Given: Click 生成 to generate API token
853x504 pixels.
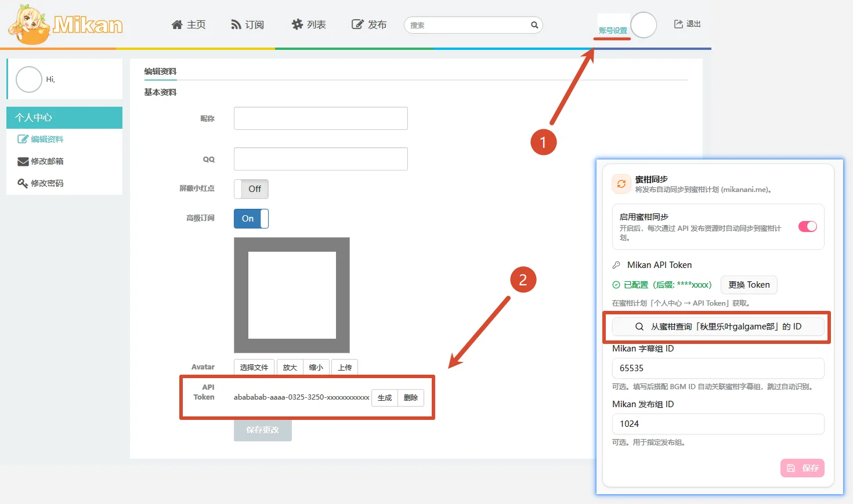Looking at the screenshot, I should coord(385,398).
